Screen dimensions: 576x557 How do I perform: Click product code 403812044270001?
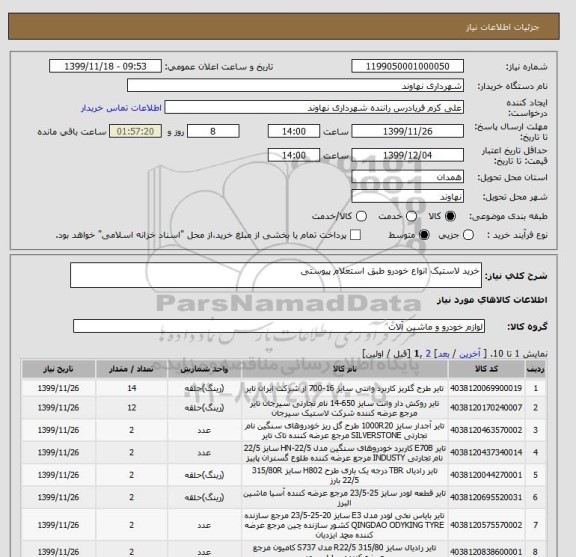tap(486, 475)
